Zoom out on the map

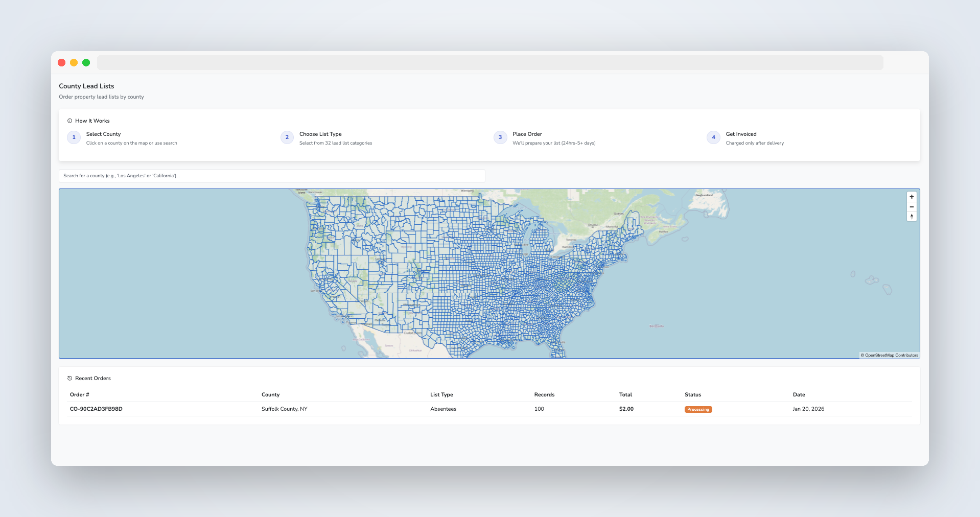[912, 206]
